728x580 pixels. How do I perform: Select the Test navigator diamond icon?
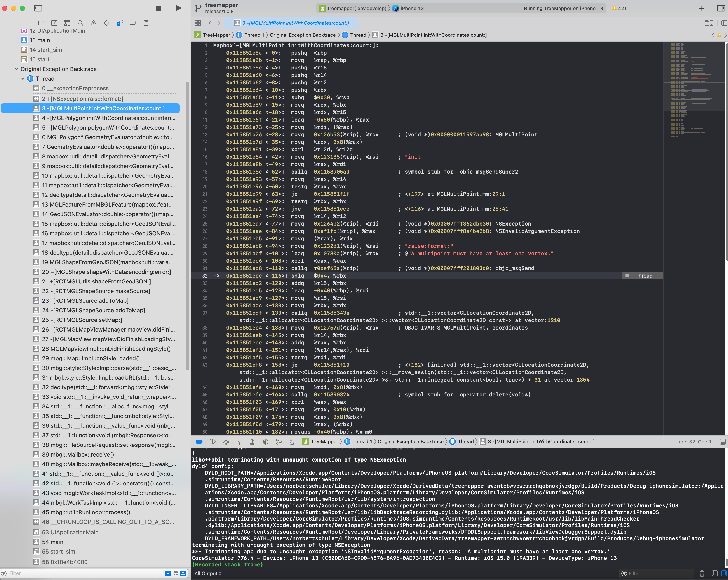tap(107, 23)
